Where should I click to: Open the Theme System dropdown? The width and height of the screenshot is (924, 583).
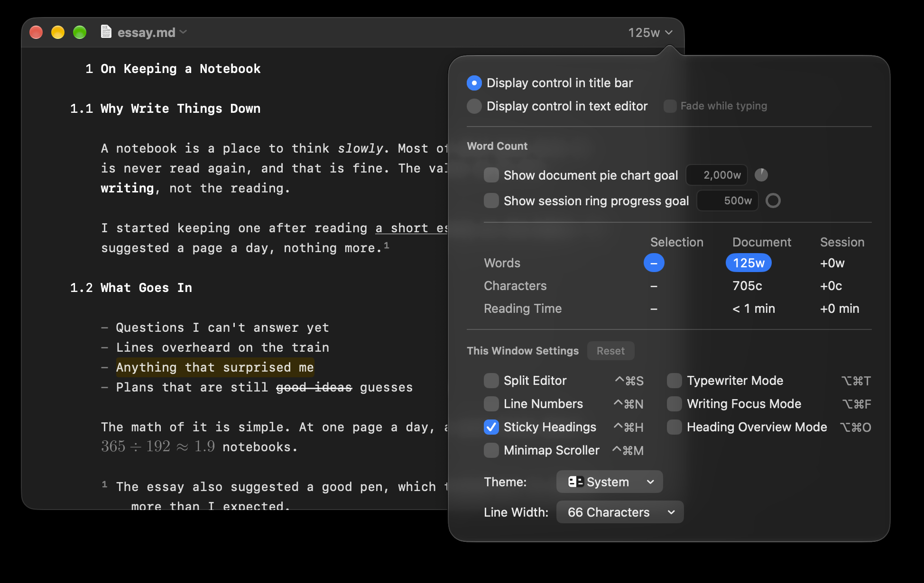(x=610, y=482)
